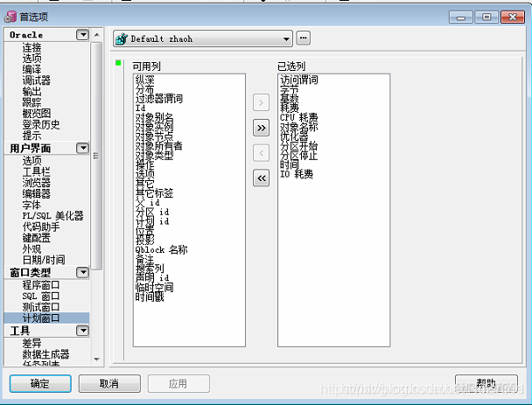
Task: Open the 外观 preferences page
Action: [x=31, y=249]
